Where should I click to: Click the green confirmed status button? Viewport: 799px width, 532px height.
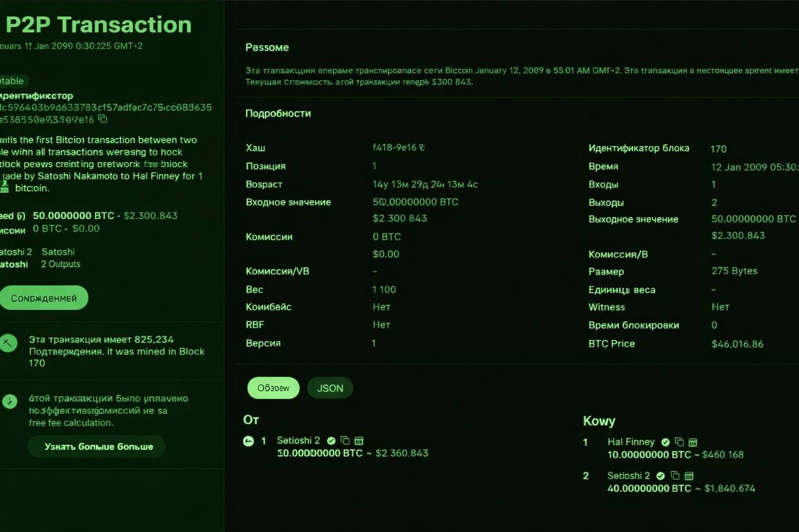44,298
